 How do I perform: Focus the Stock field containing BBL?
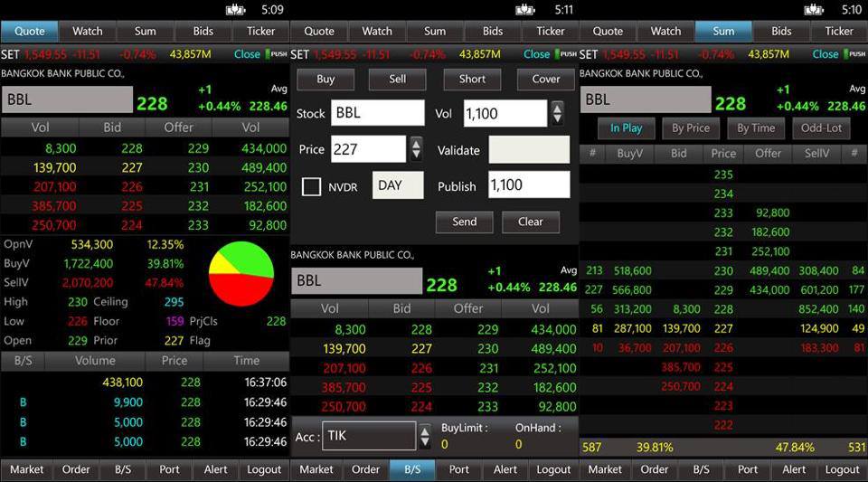click(378, 113)
